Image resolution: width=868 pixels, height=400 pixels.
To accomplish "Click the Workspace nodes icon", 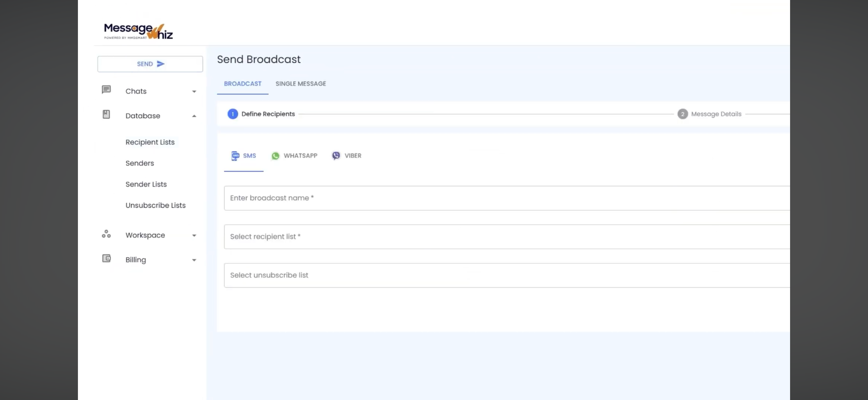I will [x=106, y=234].
